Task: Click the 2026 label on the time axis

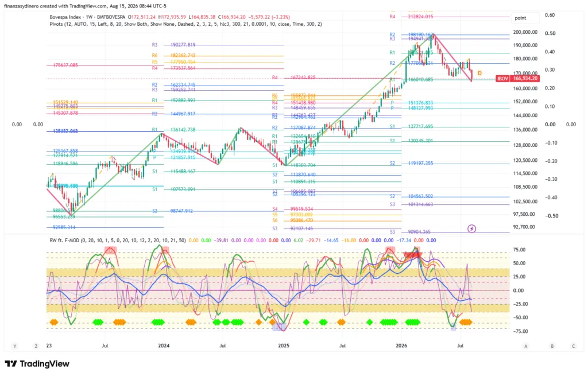Action: (x=401, y=346)
